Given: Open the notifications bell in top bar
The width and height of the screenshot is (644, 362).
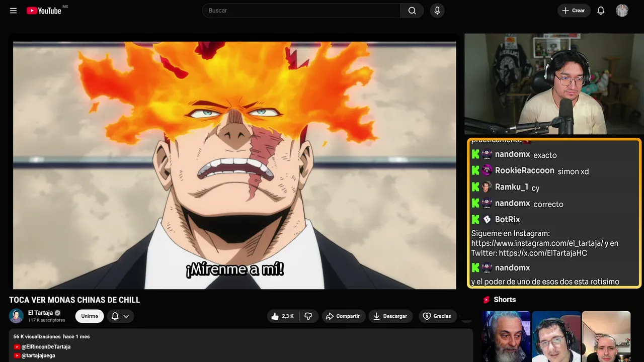Looking at the screenshot, I should click(x=601, y=11).
